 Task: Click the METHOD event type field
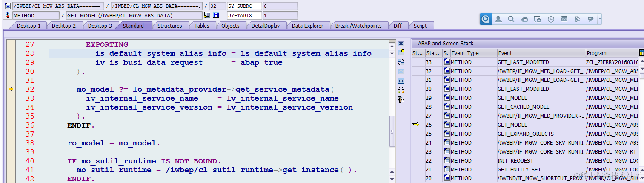[x=36, y=15]
